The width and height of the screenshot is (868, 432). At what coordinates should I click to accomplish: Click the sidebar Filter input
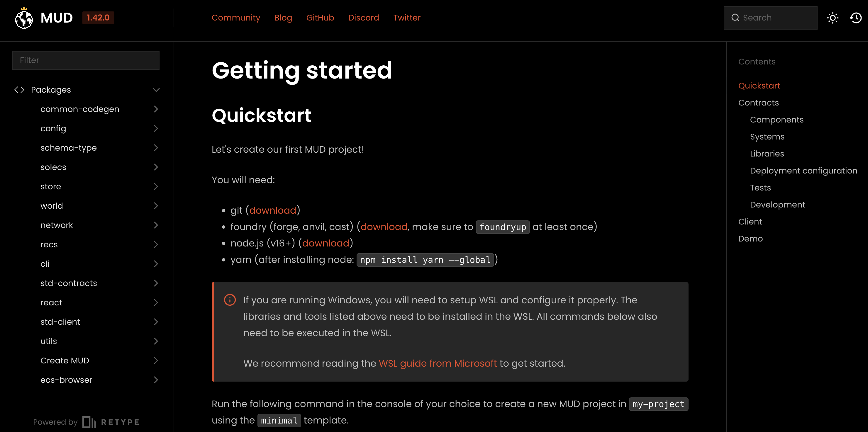click(86, 60)
